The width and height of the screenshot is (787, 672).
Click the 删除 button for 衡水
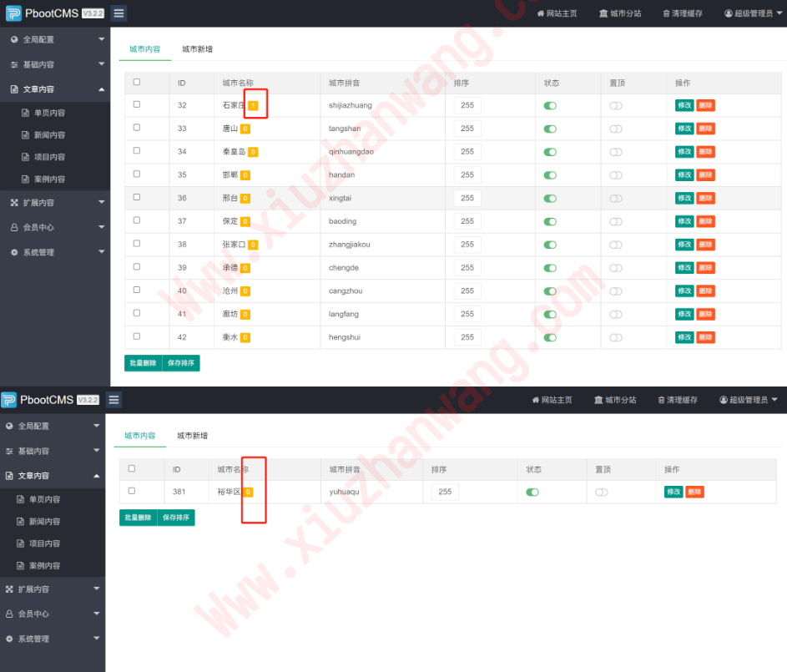(x=706, y=337)
